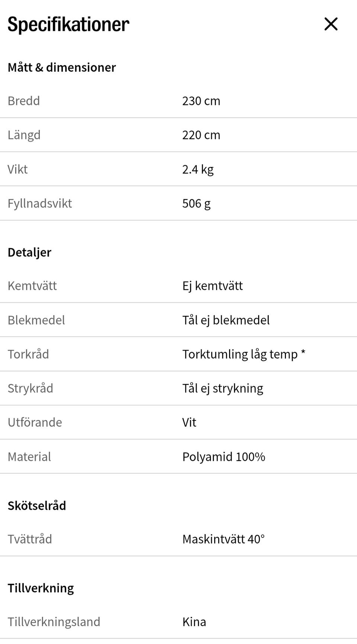Select the 230 cm width value
Viewport: 357px width, 644px height.
(201, 101)
